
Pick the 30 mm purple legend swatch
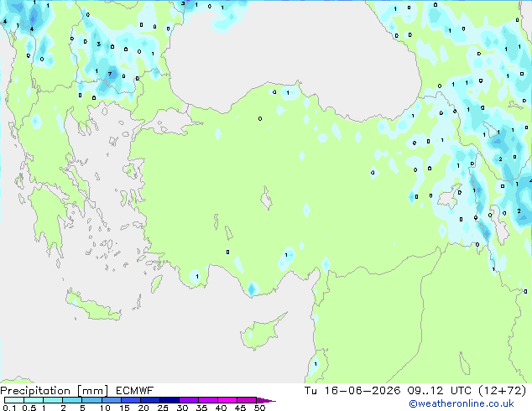(x=189, y=400)
